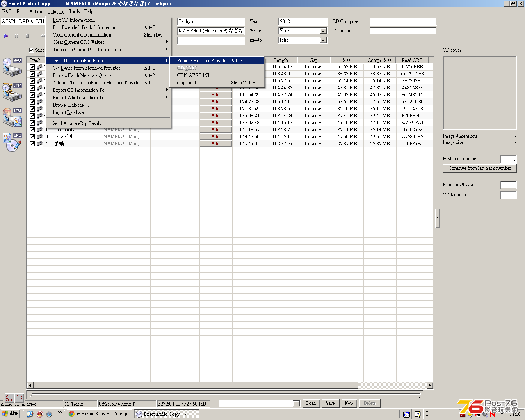Expand the quick launch overflow chevron
Image resolution: width=525 pixels, height=420 pixels.
point(59,413)
